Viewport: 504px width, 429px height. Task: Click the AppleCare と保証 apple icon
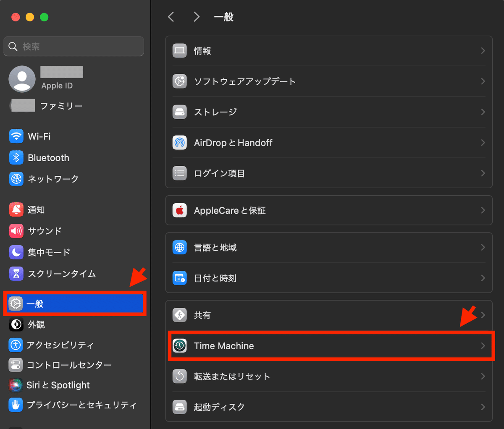pos(180,210)
